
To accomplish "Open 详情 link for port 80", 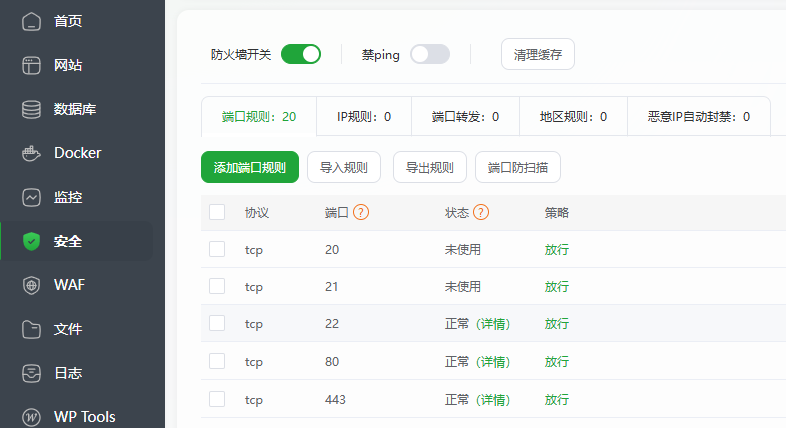I will click(492, 361).
